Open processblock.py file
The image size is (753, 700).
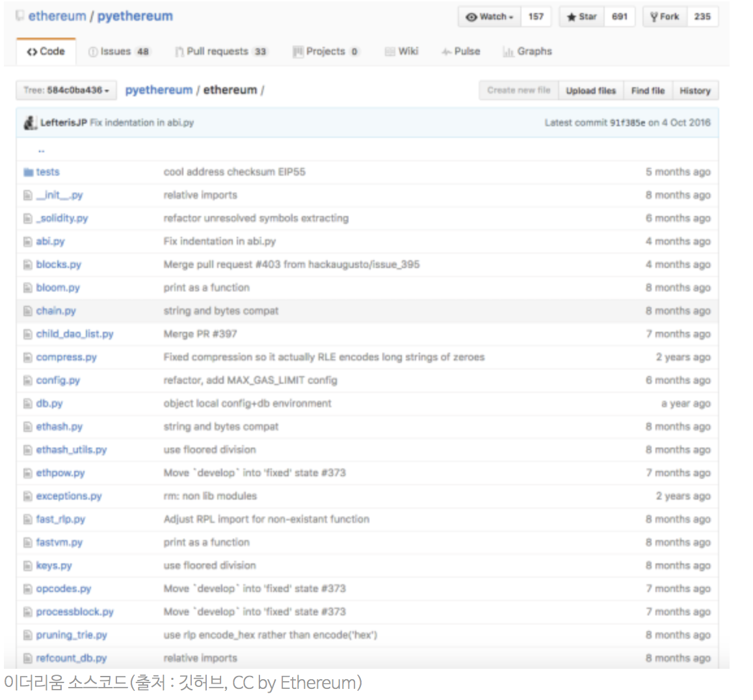(x=75, y=612)
